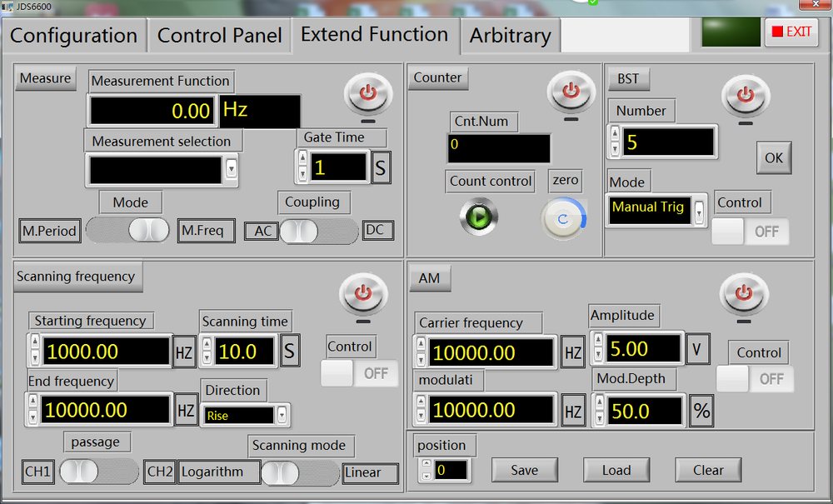Save the current AM settings
This screenshot has width=833, height=504.
click(x=524, y=470)
